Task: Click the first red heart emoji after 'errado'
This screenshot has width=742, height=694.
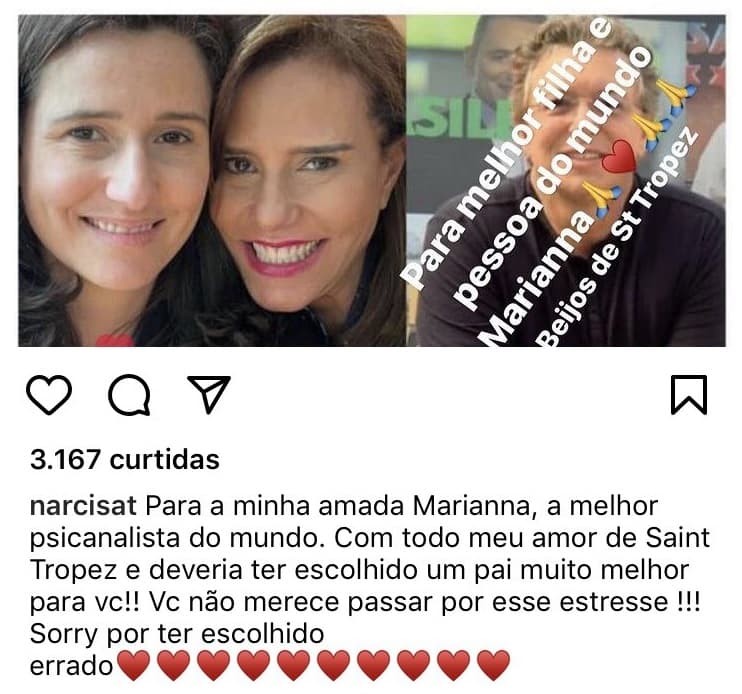Action: pos(133,665)
